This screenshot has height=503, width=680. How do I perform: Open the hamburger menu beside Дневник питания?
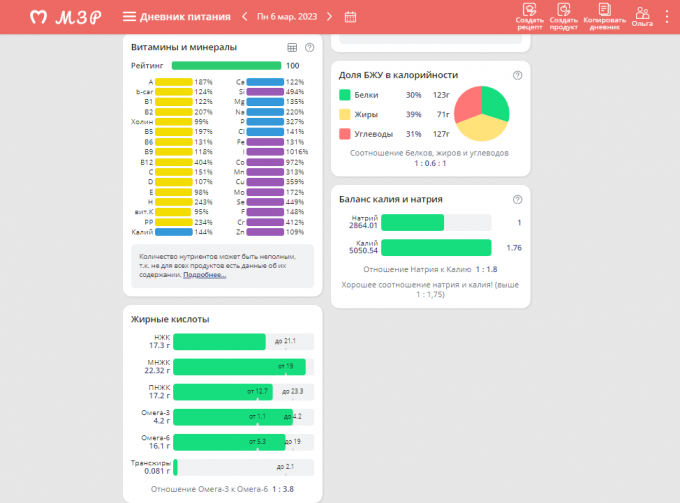(129, 17)
